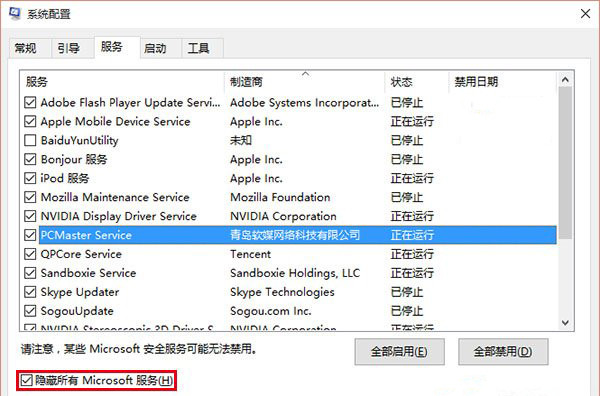Uncheck Adobe Flash Player Update Service
600x396 pixels.
click(x=30, y=103)
